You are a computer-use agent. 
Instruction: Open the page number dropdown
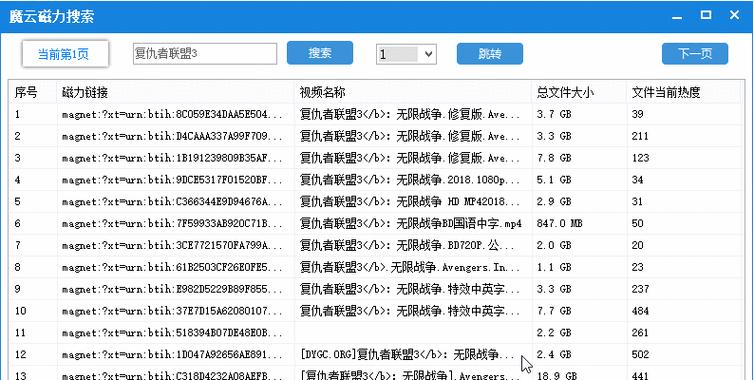[406, 54]
